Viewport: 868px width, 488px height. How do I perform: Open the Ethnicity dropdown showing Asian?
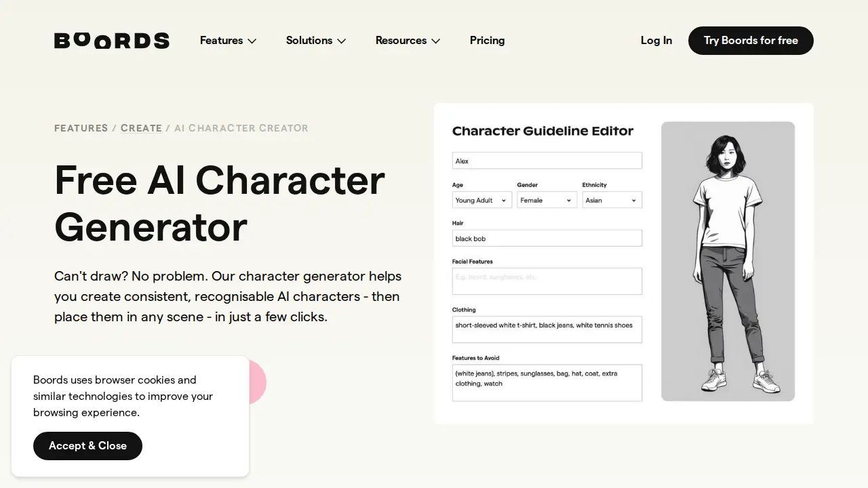[612, 201]
